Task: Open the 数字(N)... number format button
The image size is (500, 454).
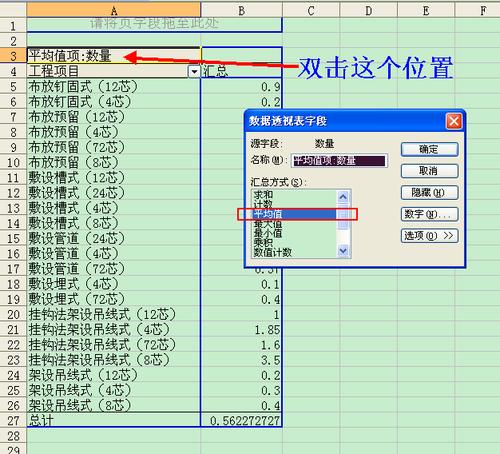Action: pos(429,214)
